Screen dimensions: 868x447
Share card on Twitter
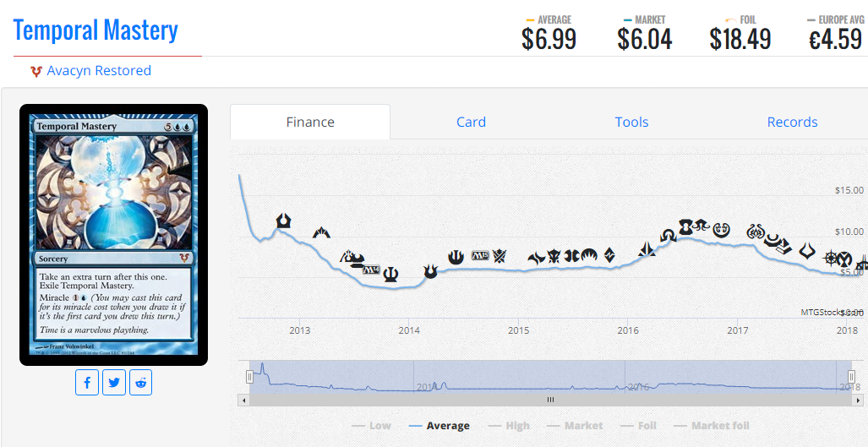[114, 382]
